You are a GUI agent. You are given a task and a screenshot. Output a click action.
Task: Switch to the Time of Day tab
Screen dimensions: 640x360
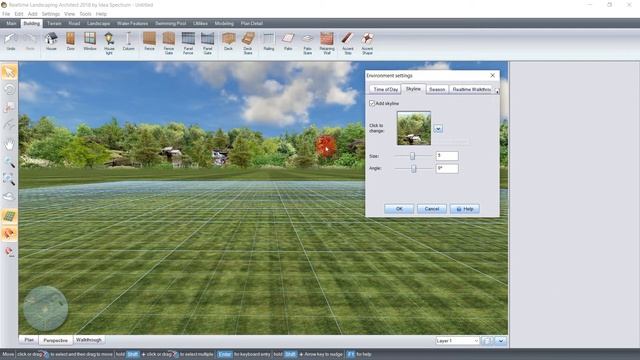coord(385,89)
